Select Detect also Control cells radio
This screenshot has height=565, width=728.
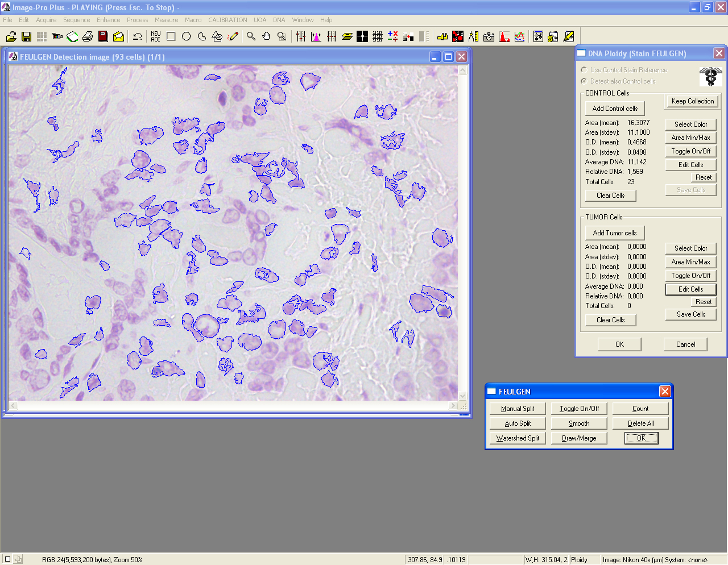(584, 81)
